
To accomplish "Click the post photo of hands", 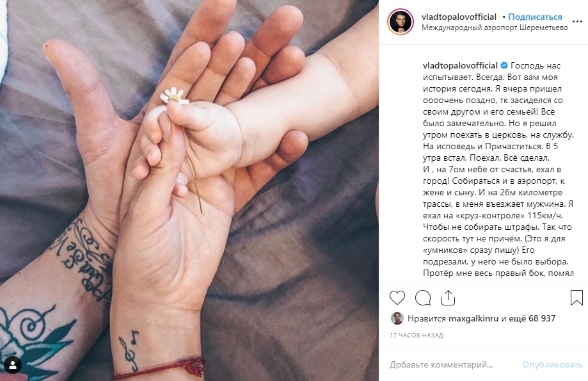I will (189, 190).
